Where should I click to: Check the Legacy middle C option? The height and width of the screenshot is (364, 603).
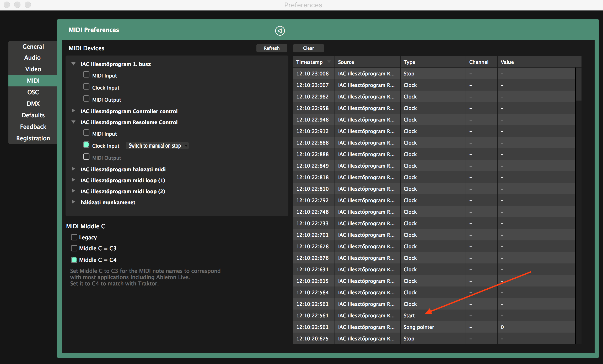(x=74, y=237)
